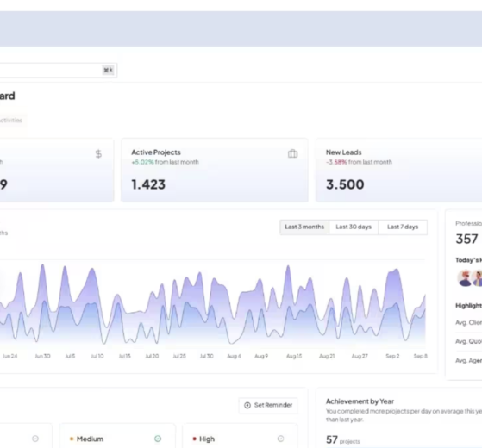The width and height of the screenshot is (482, 448).
Task: Toggle the green check circle on Medium card
Action: click(158, 439)
